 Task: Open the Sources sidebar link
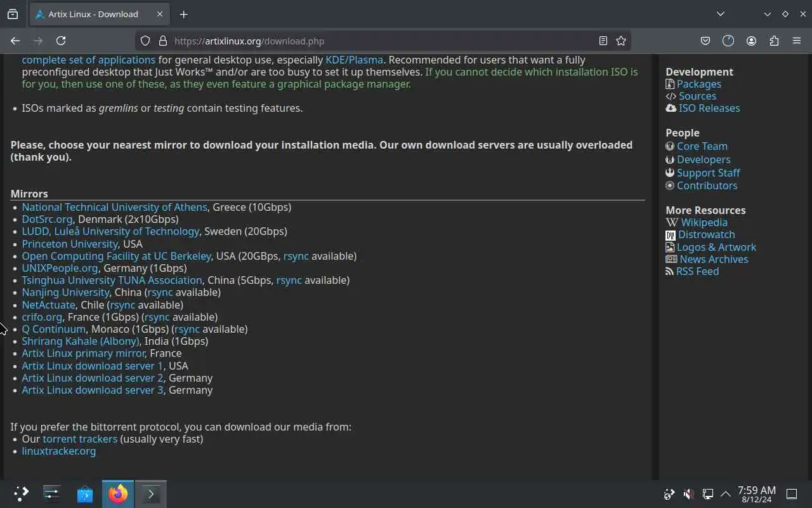pos(697,96)
